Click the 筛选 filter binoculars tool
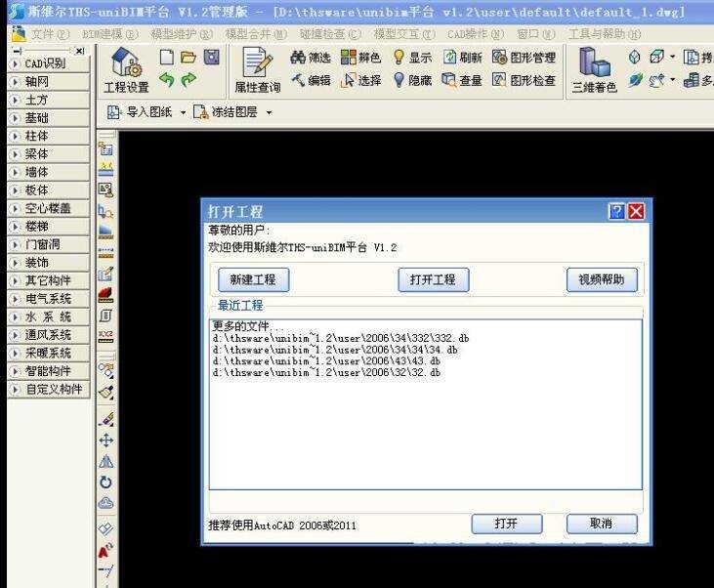This screenshot has width=714, height=588. coord(311,58)
